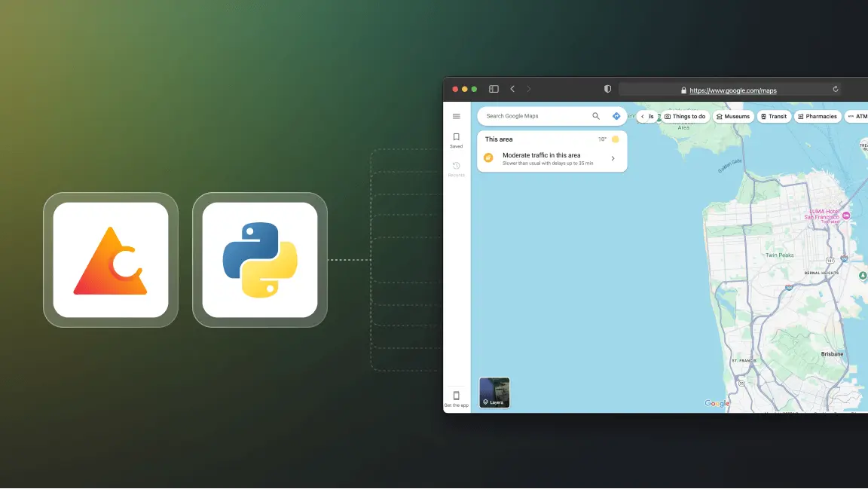Select the blue Directions icon
Screen dimensions: 868x489
point(616,116)
